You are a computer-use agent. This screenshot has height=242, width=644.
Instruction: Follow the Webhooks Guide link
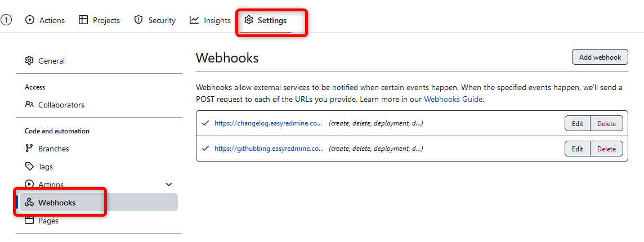(x=453, y=99)
